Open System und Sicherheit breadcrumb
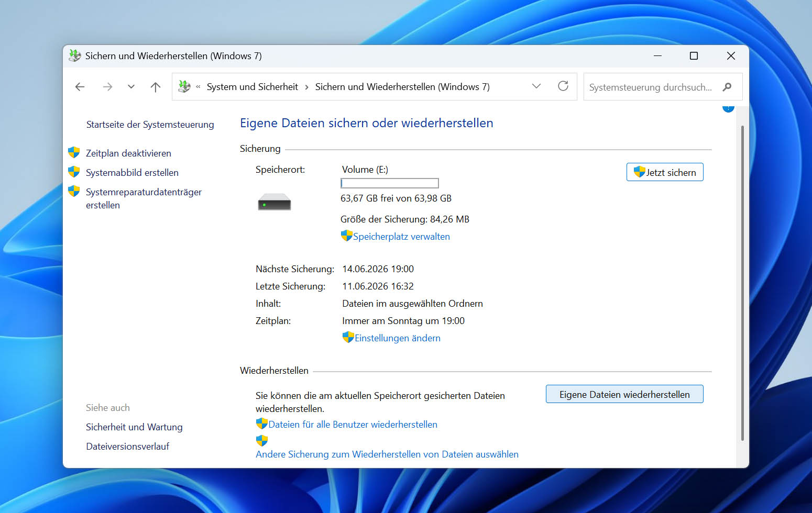The height and width of the screenshot is (513, 812). (252, 87)
